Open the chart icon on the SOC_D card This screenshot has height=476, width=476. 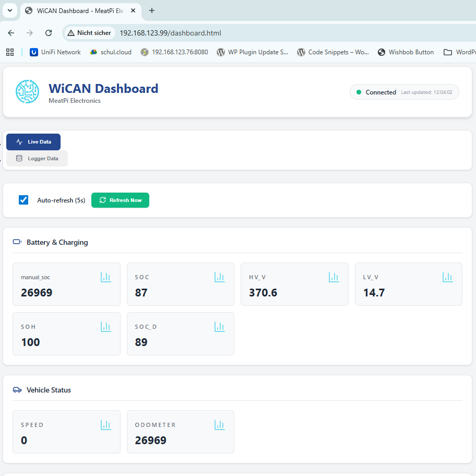[x=219, y=327]
